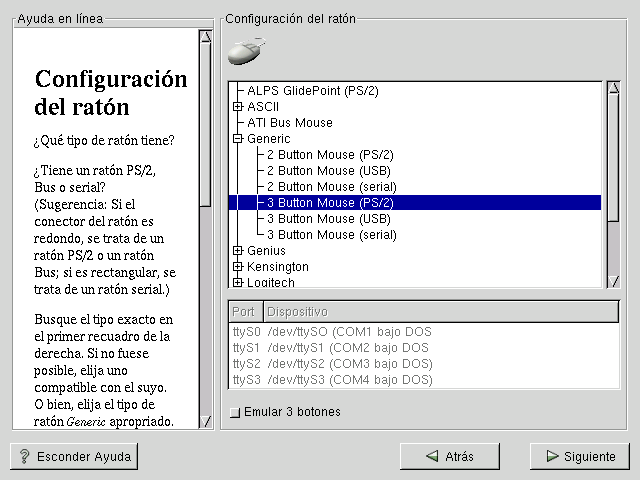This screenshot has height=480, width=640.
Task: Expand the ASCII tree node
Action: (238, 107)
